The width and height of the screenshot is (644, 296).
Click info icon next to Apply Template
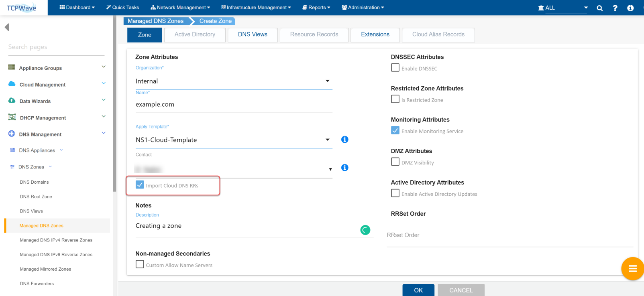[344, 140]
